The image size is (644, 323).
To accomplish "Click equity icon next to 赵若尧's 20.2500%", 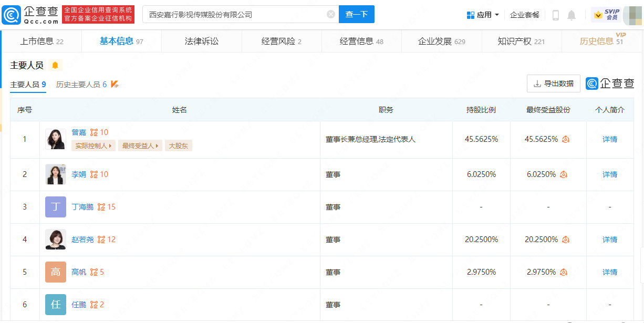I will (x=565, y=239).
